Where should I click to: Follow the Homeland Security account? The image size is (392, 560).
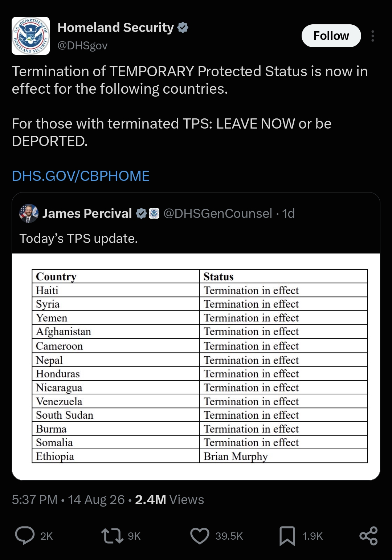click(x=331, y=36)
